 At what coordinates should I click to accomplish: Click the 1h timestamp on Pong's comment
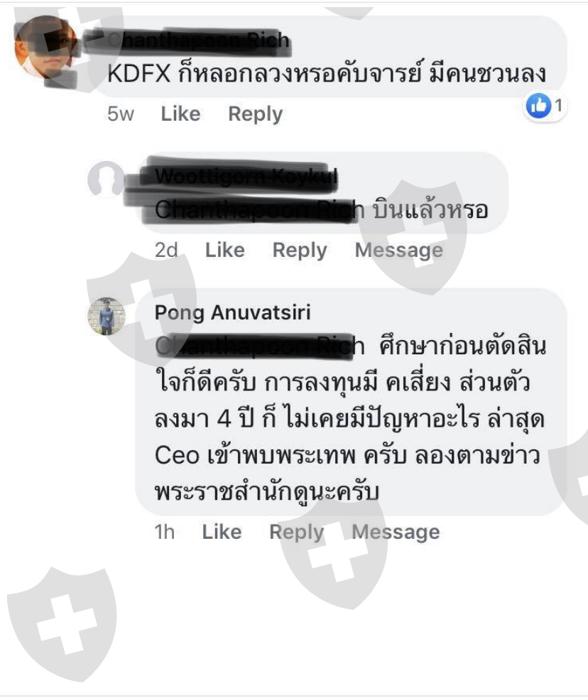[x=164, y=532]
